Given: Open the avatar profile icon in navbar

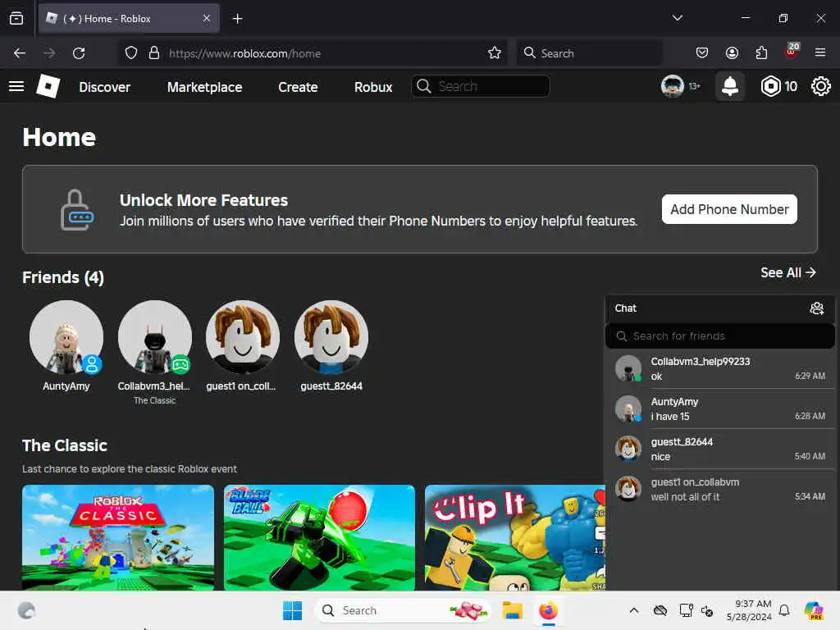Looking at the screenshot, I should (x=672, y=86).
